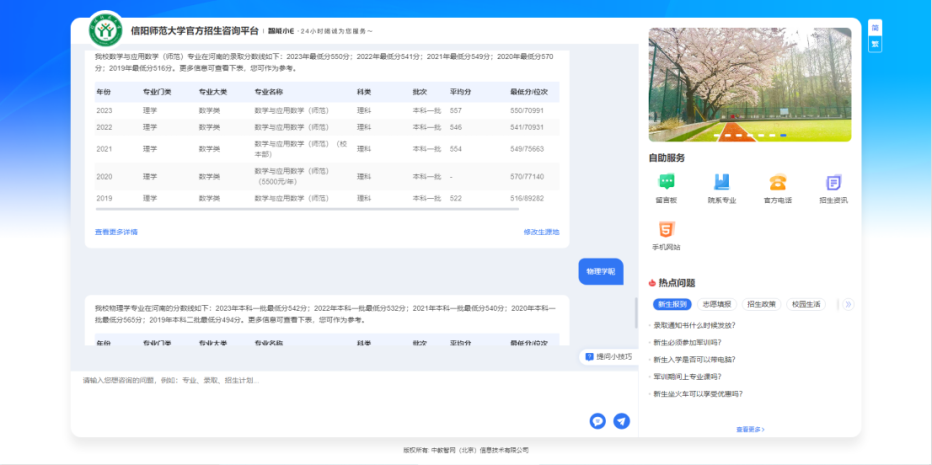
Task: Click the 平均分 column header in the math table
Action: click(x=460, y=92)
